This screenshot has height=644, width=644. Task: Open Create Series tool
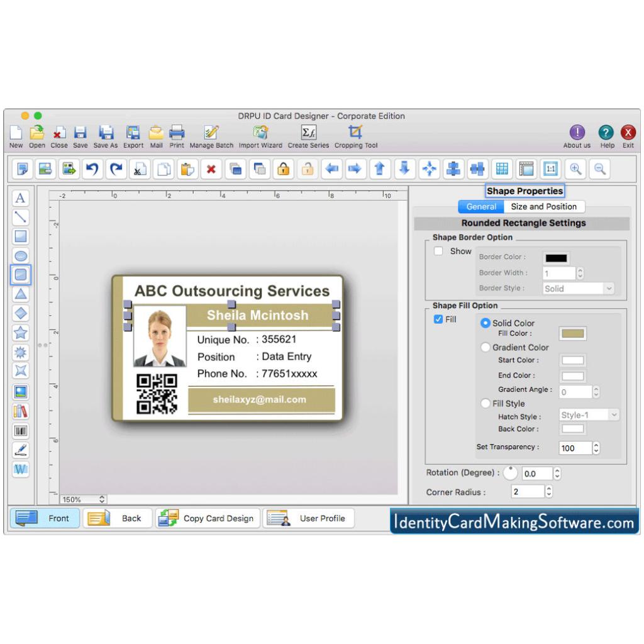(308, 134)
